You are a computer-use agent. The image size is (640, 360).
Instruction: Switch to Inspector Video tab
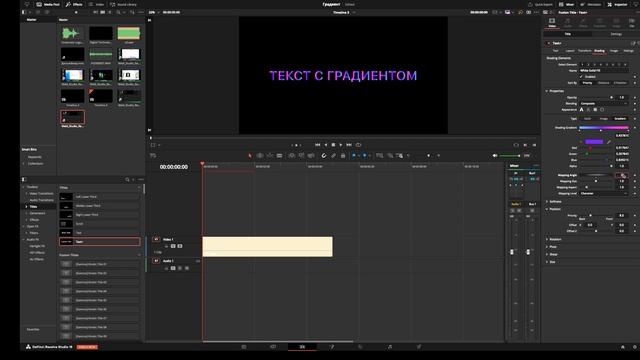pos(552,22)
